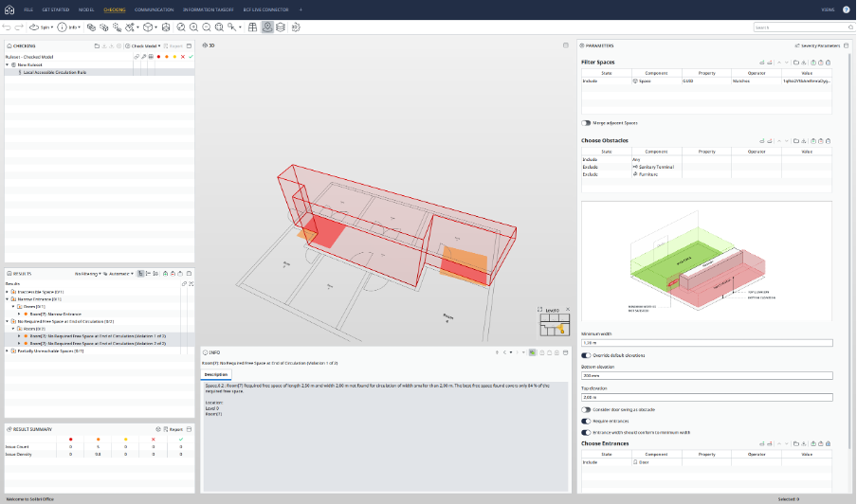857x504 pixels.
Task: Click the Solibri home logo icon
Action: [x=8, y=9]
